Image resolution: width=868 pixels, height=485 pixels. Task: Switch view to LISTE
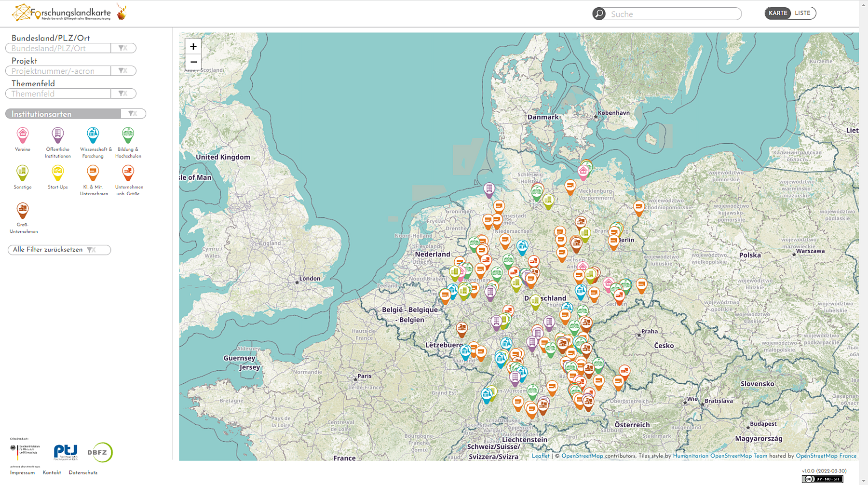802,13
